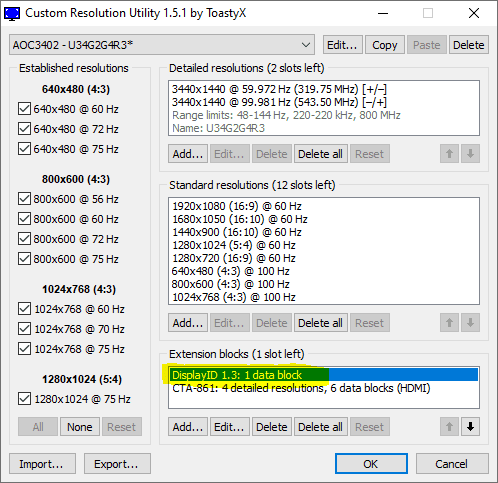Import a display configuration file
Screen dimensions: 498x483
42,463
